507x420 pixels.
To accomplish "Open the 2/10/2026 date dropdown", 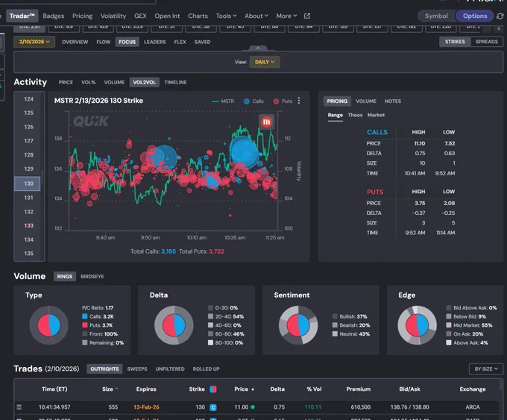I will [x=34, y=42].
